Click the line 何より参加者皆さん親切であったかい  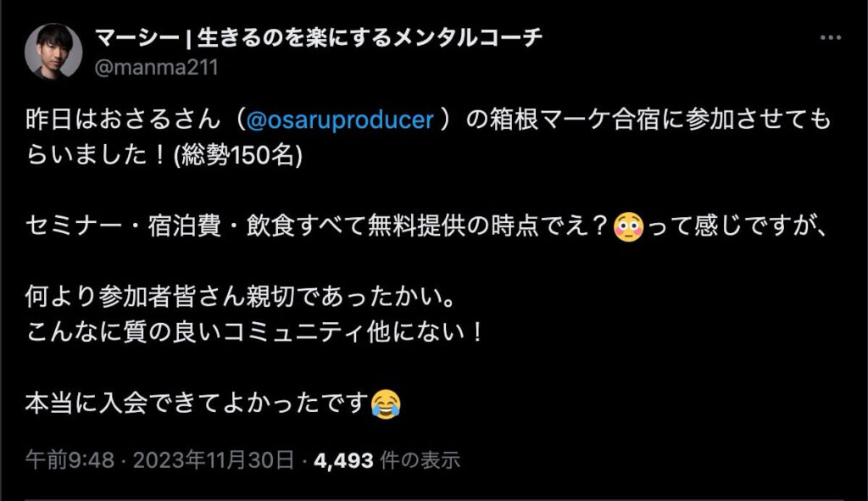(x=239, y=300)
